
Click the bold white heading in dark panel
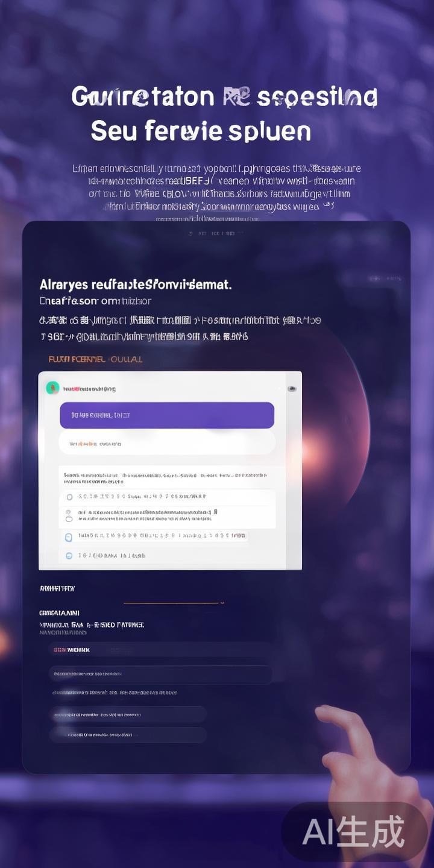point(136,285)
